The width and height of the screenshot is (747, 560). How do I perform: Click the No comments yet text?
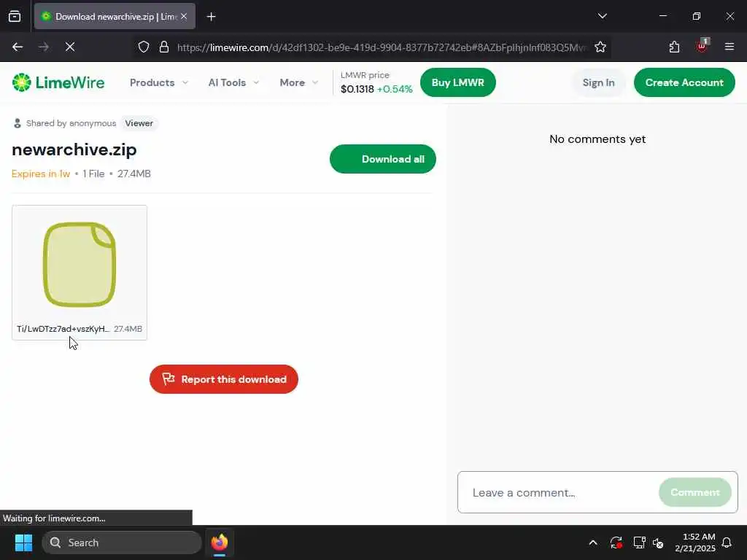tap(597, 139)
